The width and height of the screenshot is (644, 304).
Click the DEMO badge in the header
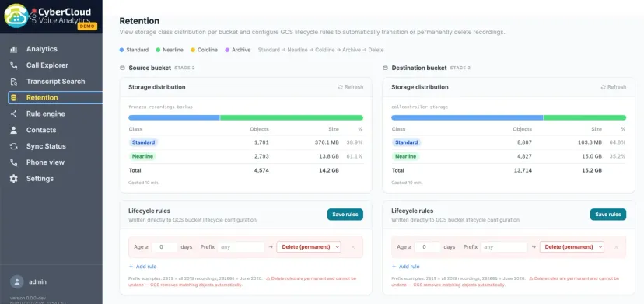87,26
